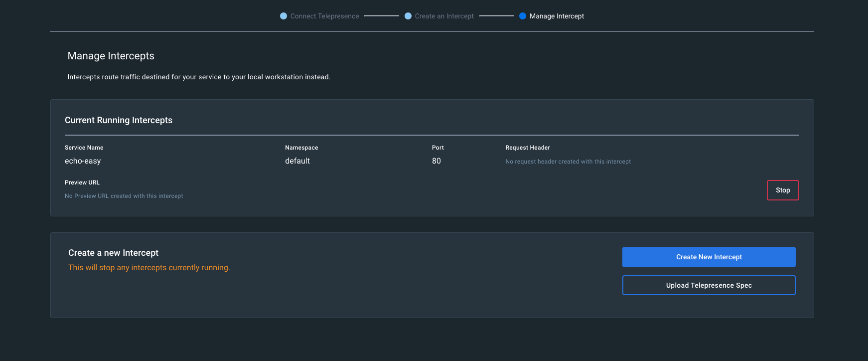The height and width of the screenshot is (361, 868).
Task: Click the echo-easy service name
Action: (x=83, y=161)
